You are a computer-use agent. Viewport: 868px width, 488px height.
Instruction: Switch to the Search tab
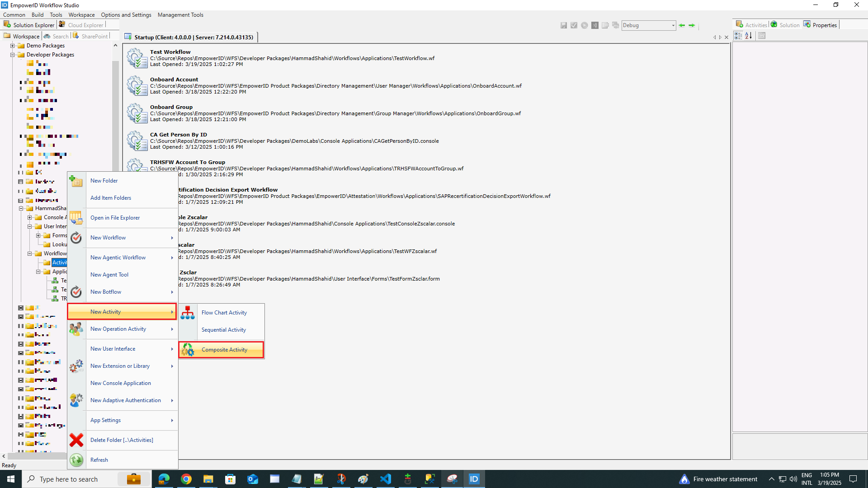pos(56,36)
